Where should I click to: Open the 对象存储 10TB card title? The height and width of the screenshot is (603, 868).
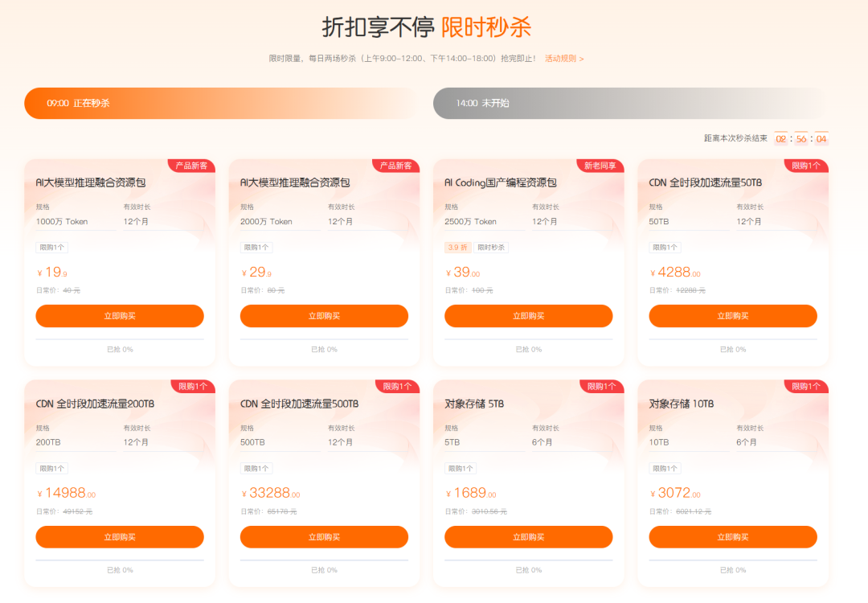(x=682, y=404)
